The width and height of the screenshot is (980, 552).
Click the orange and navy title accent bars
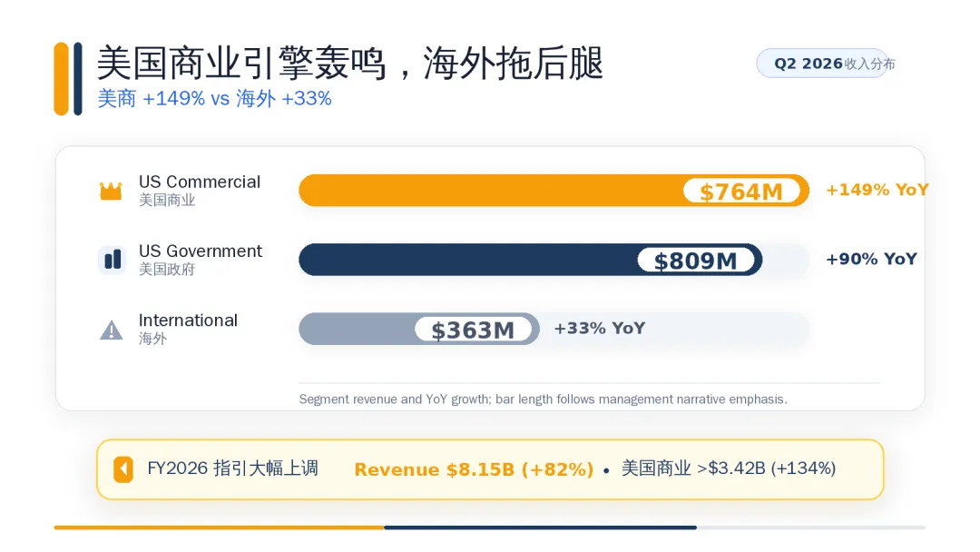coord(68,79)
